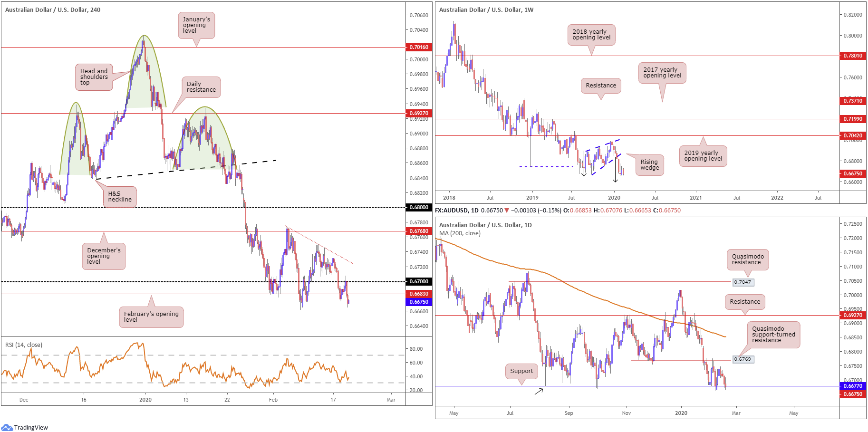The image size is (868, 432).
Task: Select the Support callout on daily chart
Action: click(x=522, y=371)
